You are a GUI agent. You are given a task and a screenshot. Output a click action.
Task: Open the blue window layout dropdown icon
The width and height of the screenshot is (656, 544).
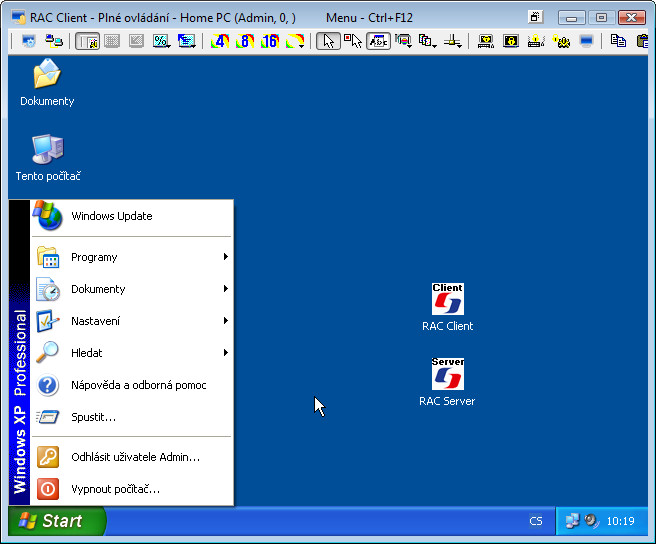(x=187, y=41)
